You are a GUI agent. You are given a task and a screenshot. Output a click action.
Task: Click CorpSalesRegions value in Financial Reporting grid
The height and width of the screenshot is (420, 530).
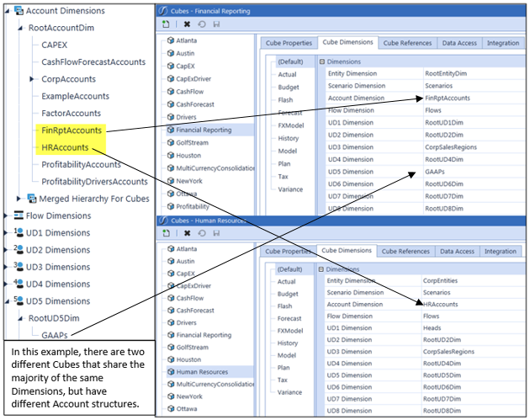[451, 147]
